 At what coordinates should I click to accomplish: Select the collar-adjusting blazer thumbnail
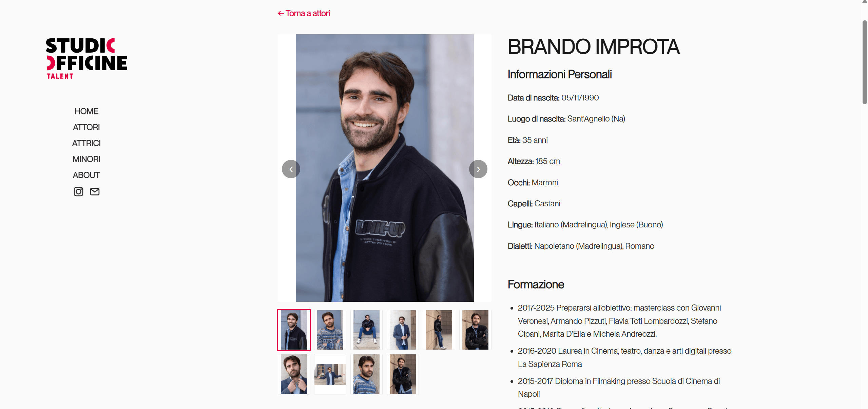point(294,374)
